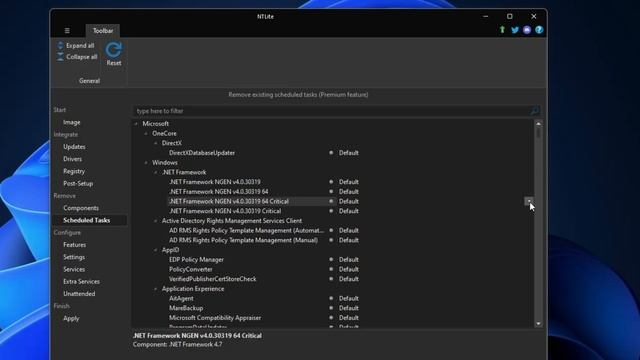Viewport: 640px width, 360px height.
Task: Select the Toolbar tab
Action: coord(103,31)
